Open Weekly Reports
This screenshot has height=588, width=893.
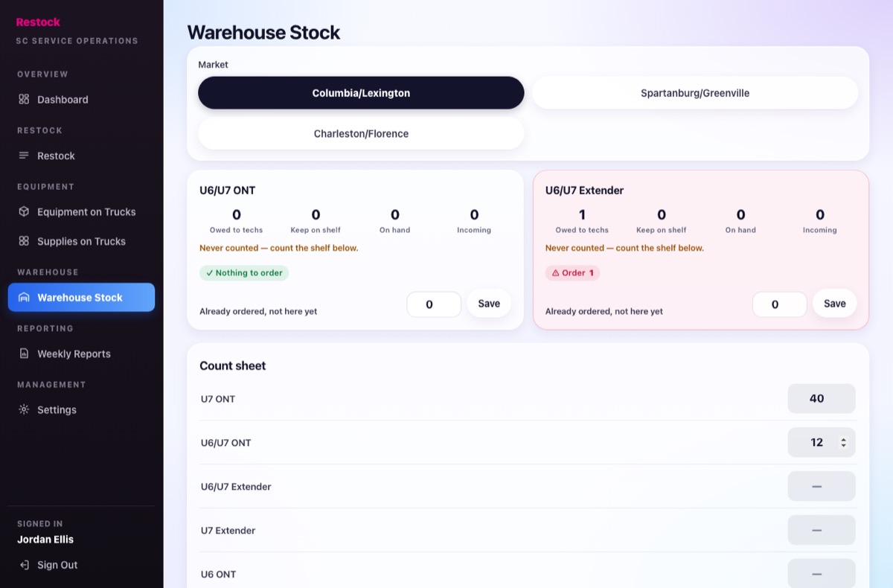(x=81, y=354)
